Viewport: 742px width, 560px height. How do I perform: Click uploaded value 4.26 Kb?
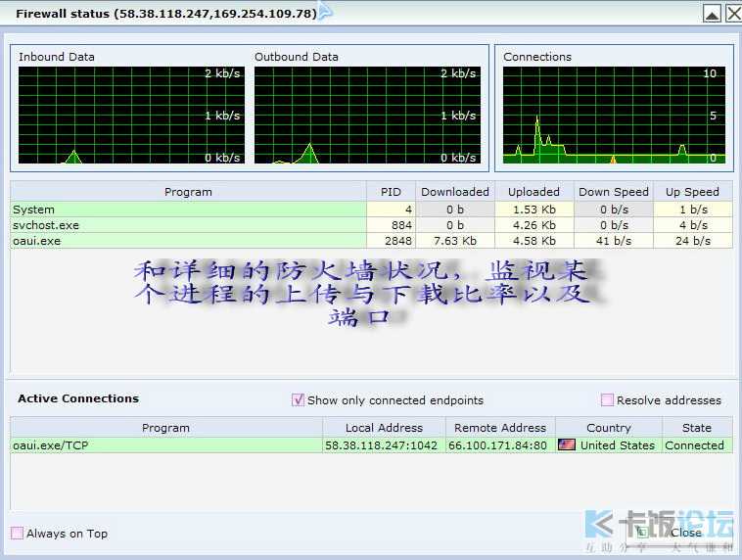click(534, 225)
